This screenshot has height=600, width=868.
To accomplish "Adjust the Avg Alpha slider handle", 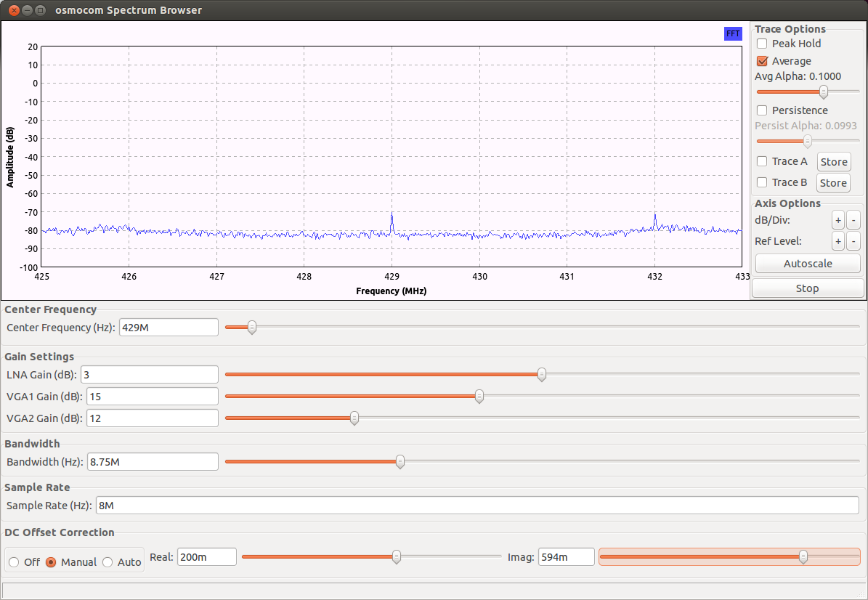I will 824,92.
